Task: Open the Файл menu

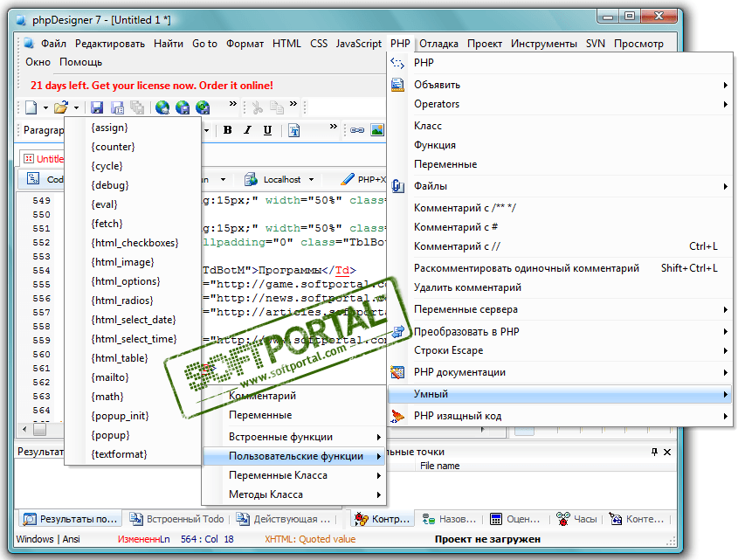Action: coord(53,44)
